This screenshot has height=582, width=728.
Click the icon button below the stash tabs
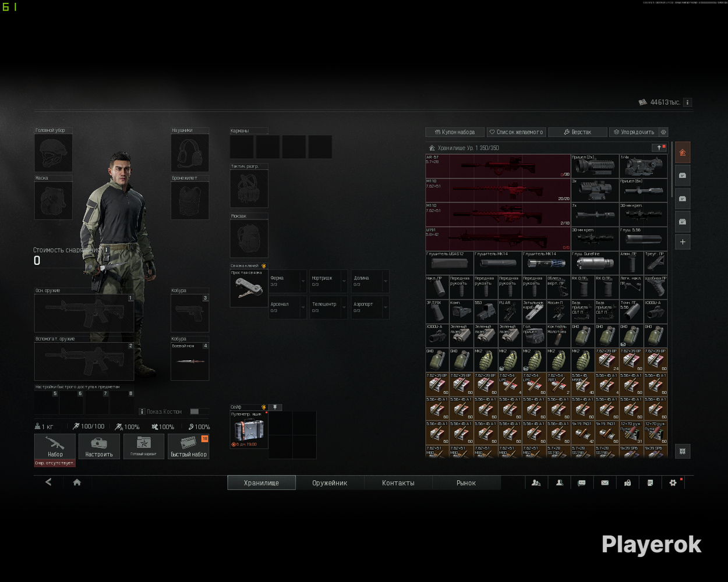tap(683, 451)
